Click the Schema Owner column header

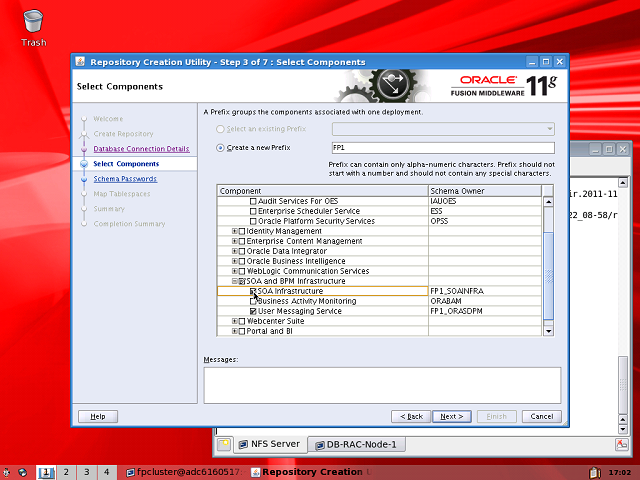pos(485,191)
